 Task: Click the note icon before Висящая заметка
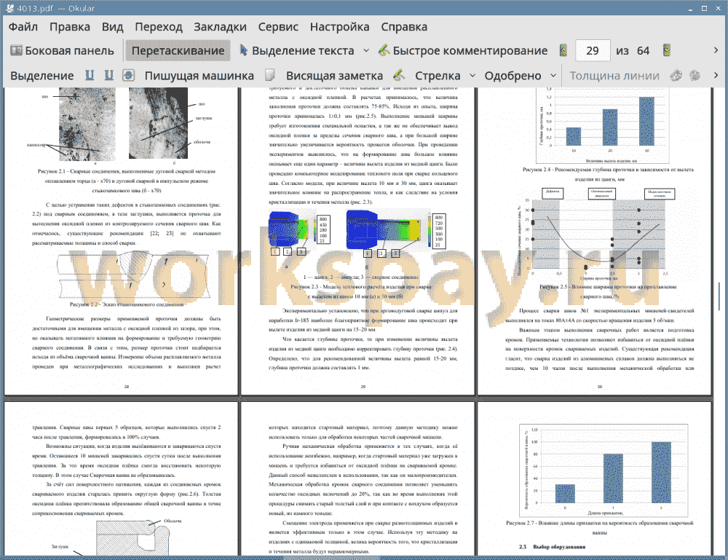coord(270,75)
